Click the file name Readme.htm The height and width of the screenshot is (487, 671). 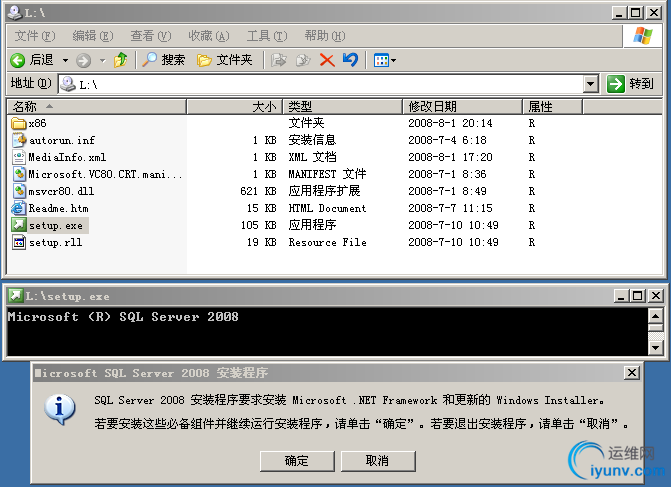(59, 208)
